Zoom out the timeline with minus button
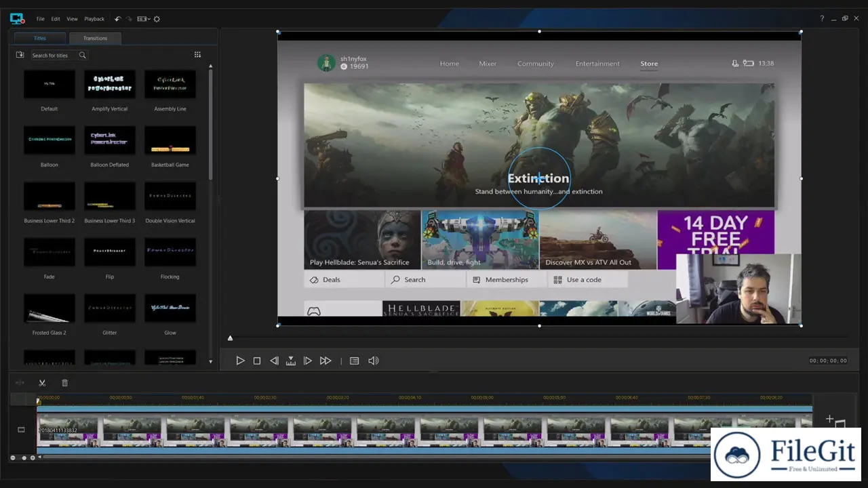The width and height of the screenshot is (868, 488). (13, 458)
